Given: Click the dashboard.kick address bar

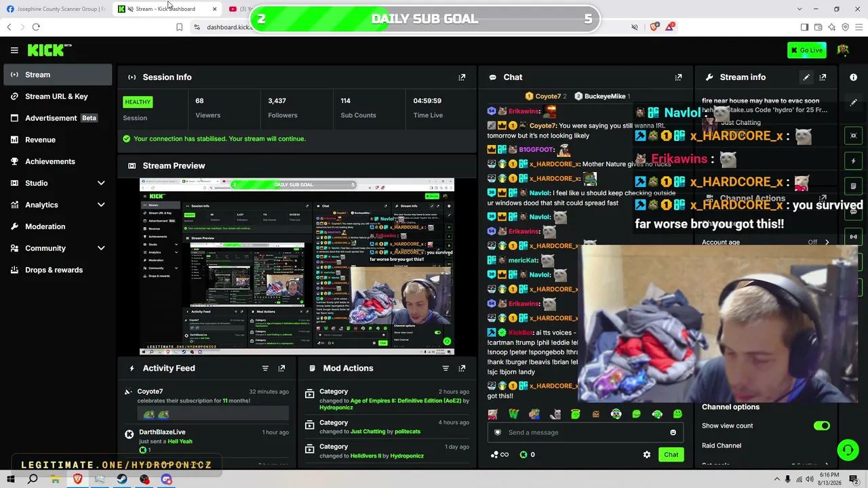Looking at the screenshot, I should pyautogui.click(x=229, y=27).
